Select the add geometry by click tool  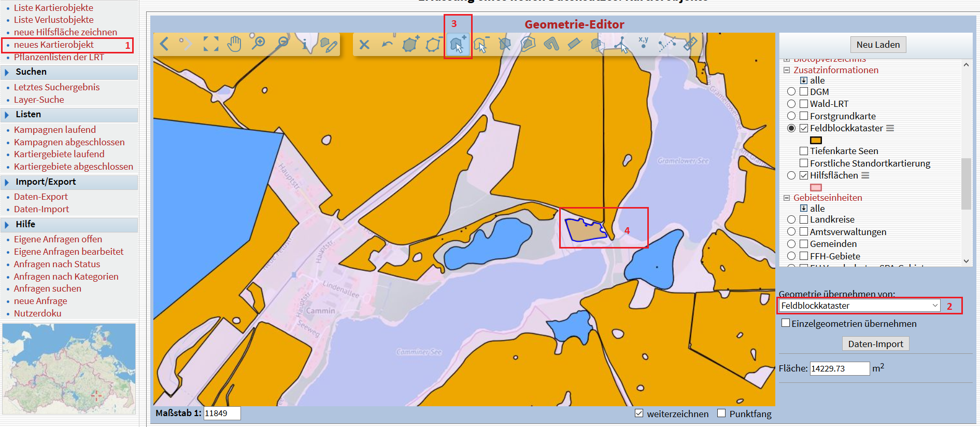coord(457,45)
